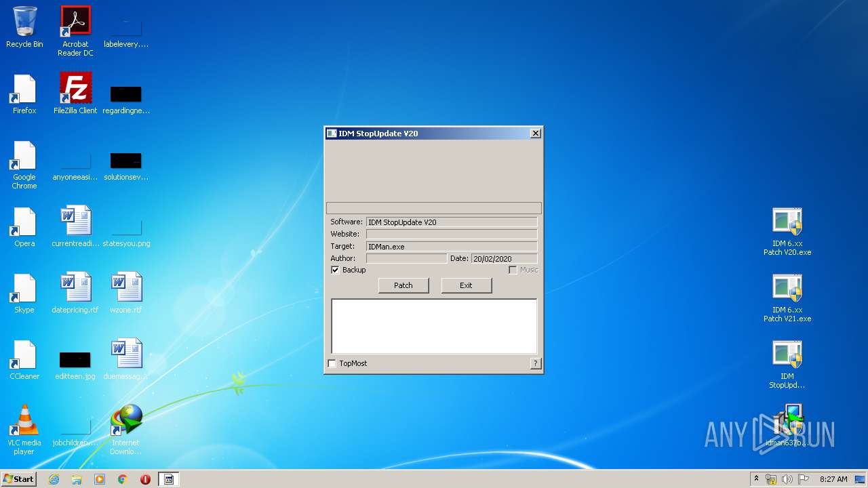Select the Acrobat Reader DC icon

(75, 30)
